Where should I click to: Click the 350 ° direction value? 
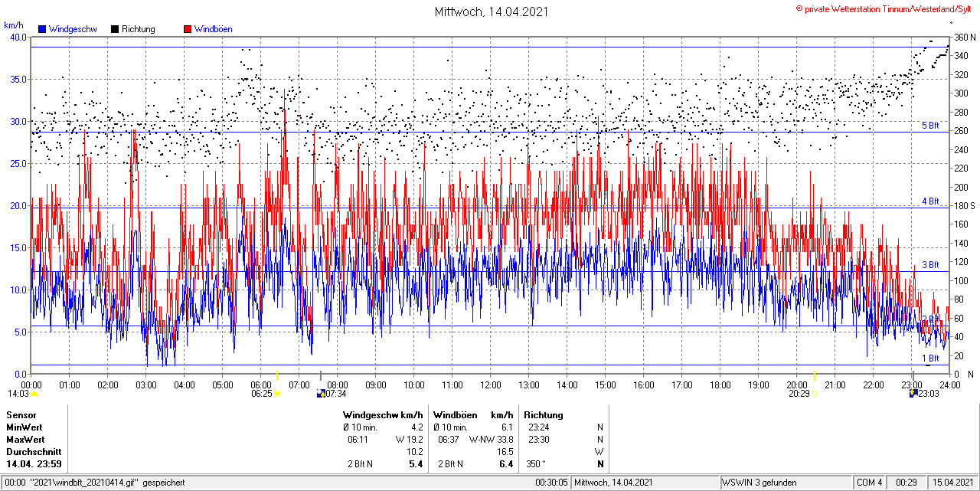click(537, 463)
